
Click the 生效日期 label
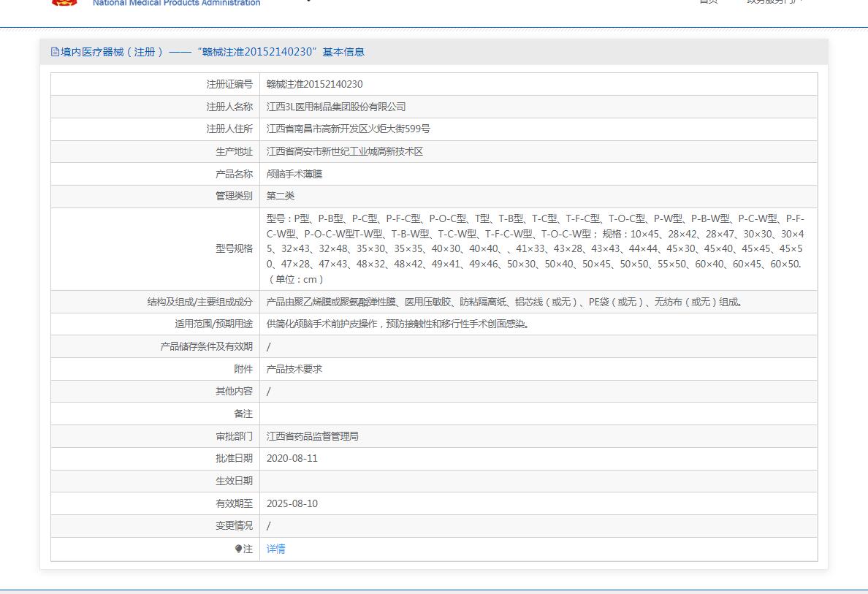point(234,481)
